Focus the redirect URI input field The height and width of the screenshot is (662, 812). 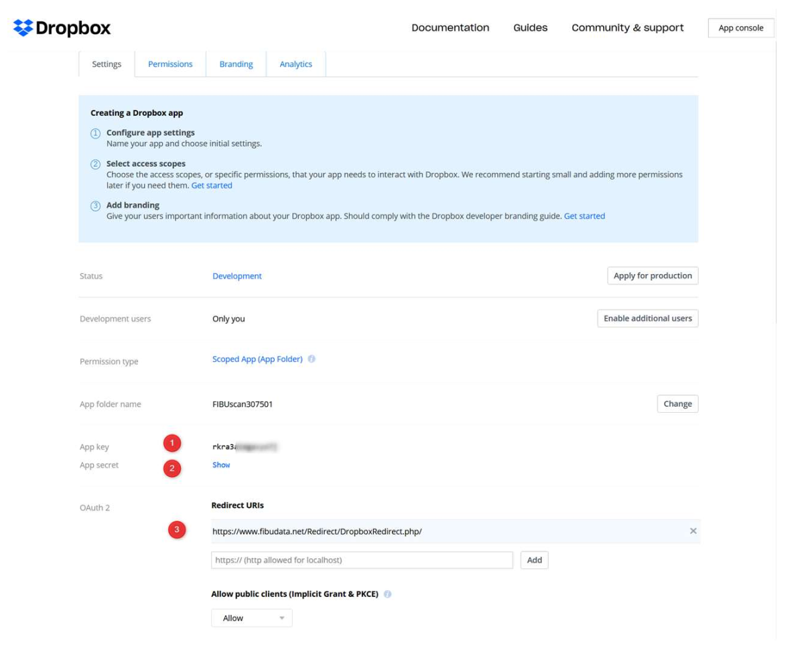tap(362, 560)
